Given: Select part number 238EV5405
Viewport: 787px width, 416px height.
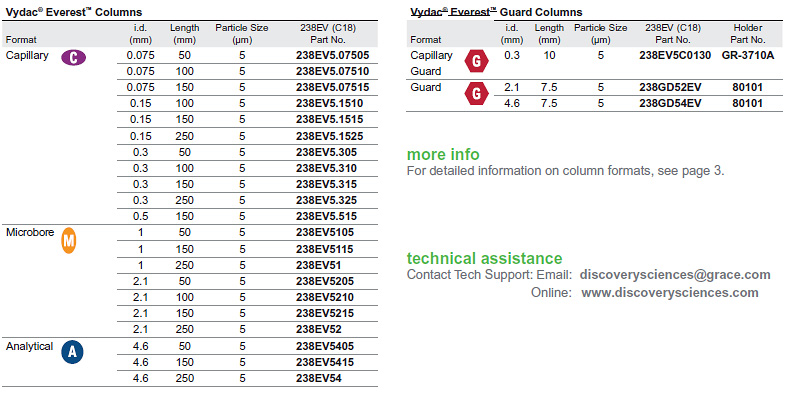Looking at the screenshot, I should coord(325,346).
